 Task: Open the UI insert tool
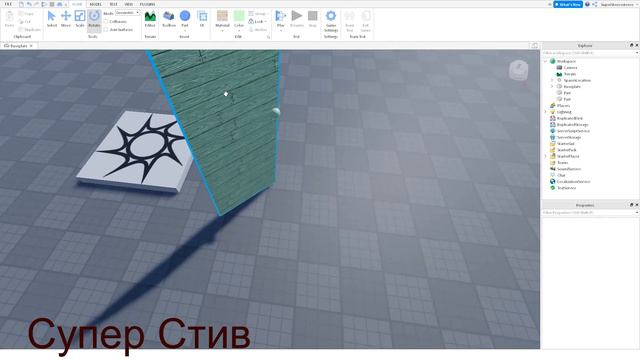[202, 19]
